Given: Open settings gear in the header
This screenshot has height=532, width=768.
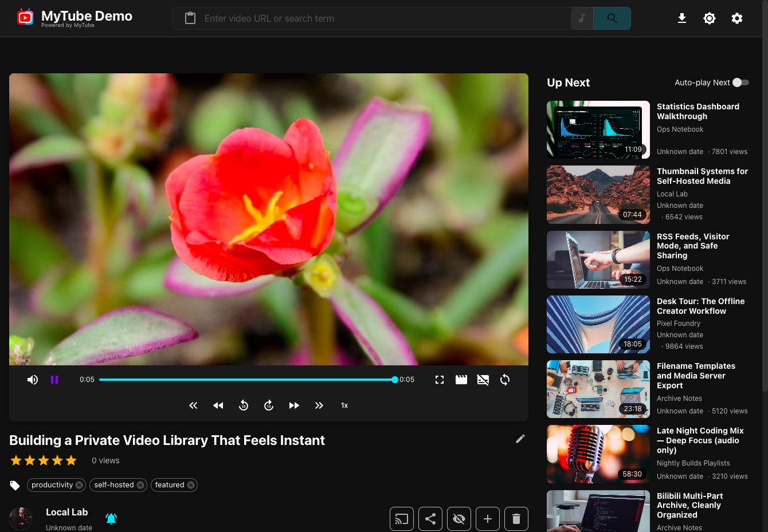Looking at the screenshot, I should coord(737,18).
